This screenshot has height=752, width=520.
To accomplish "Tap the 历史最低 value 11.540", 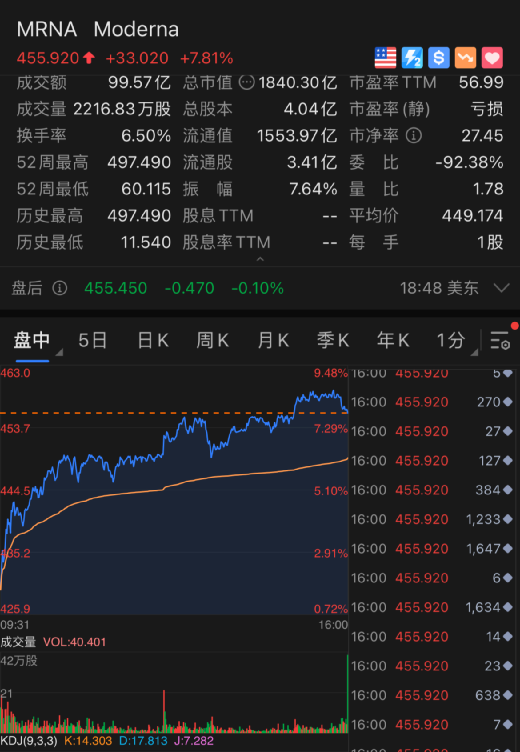I will 146,242.
